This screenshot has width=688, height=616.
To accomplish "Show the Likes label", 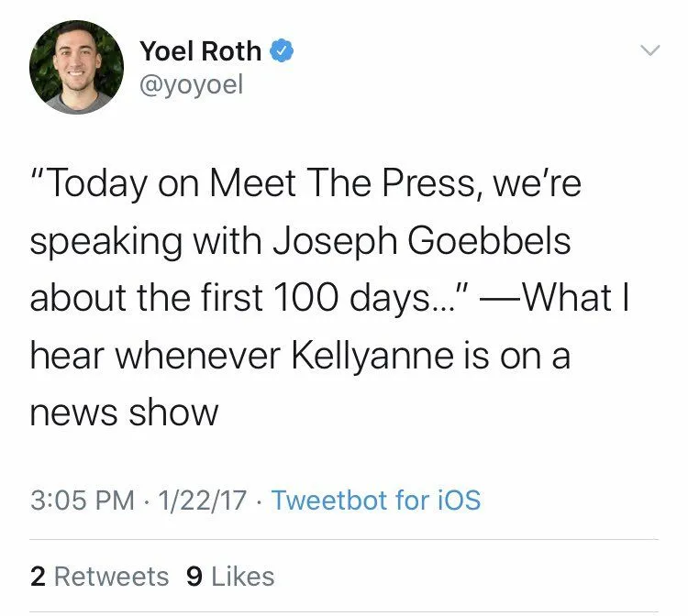I will 242,577.
